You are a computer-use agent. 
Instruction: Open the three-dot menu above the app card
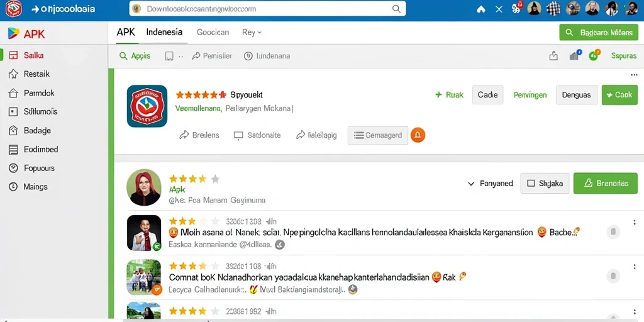pos(634,75)
